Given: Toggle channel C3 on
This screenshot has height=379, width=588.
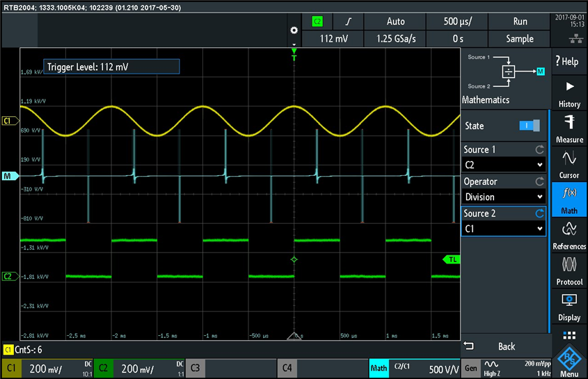Looking at the screenshot, I should tap(232, 369).
